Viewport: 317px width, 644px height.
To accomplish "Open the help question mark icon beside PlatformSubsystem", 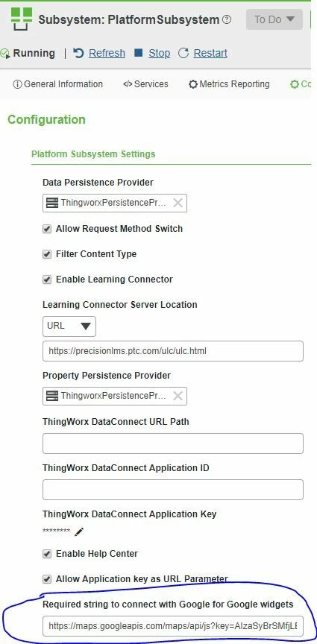I will (227, 19).
